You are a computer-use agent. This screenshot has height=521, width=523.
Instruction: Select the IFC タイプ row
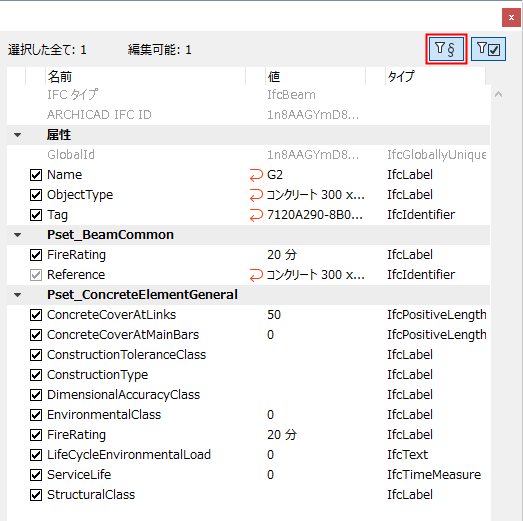point(248,95)
